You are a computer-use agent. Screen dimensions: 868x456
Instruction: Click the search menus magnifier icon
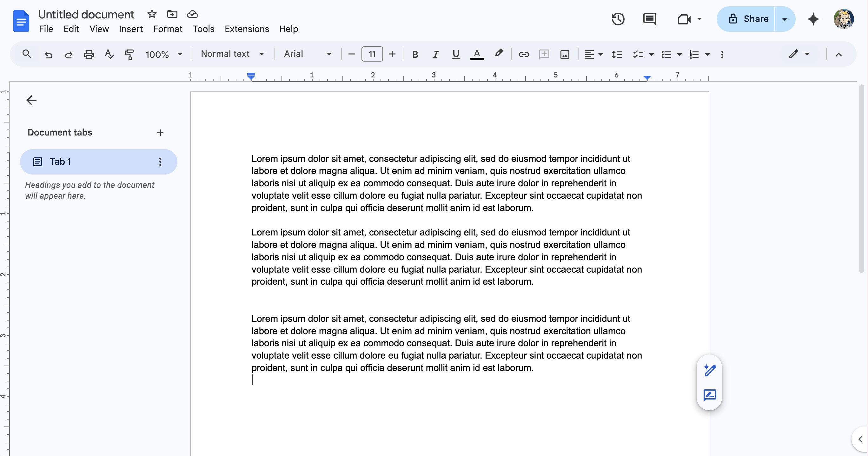tap(27, 54)
